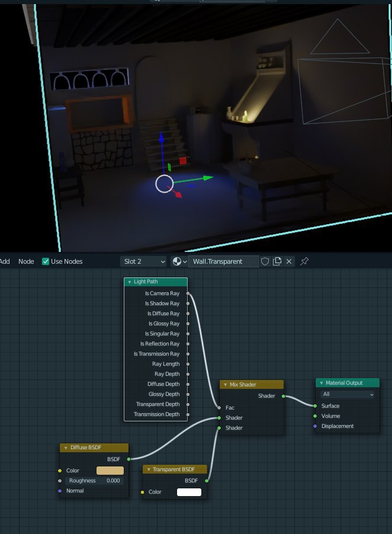
Task: Click the Volume input socket on Material Output
Action: (x=315, y=416)
